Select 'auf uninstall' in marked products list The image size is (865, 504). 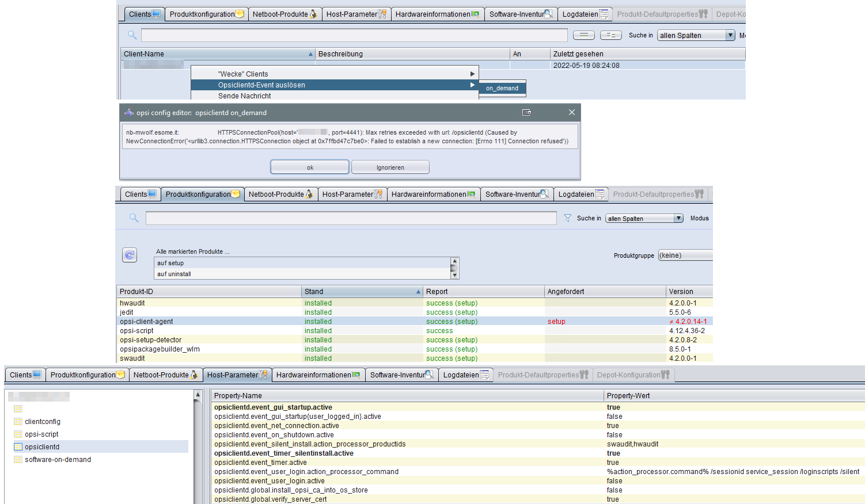pos(302,274)
